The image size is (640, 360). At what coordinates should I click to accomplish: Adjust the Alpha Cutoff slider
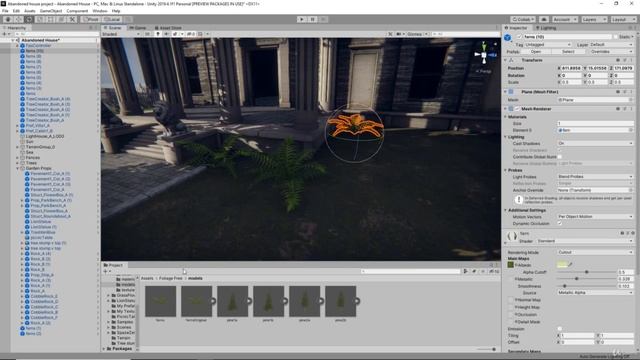(587, 272)
